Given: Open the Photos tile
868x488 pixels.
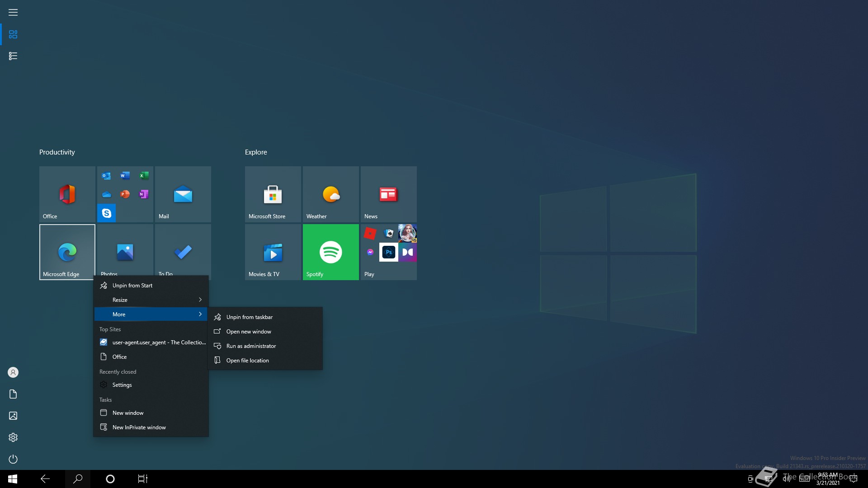Looking at the screenshot, I should tap(125, 250).
